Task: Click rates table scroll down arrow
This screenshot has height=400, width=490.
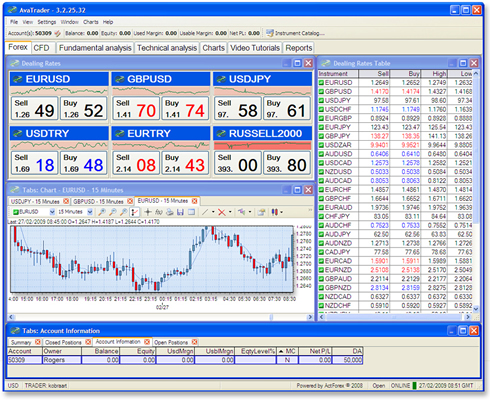Action: coord(476,309)
